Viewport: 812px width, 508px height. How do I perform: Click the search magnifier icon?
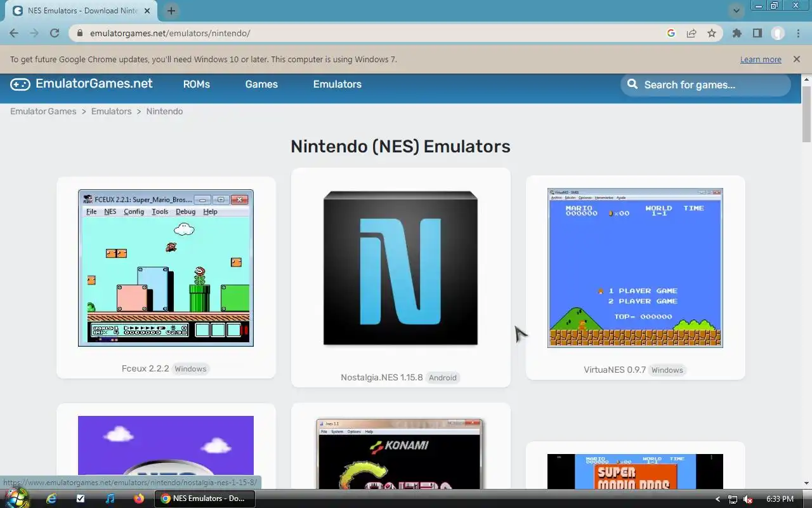[632, 84]
